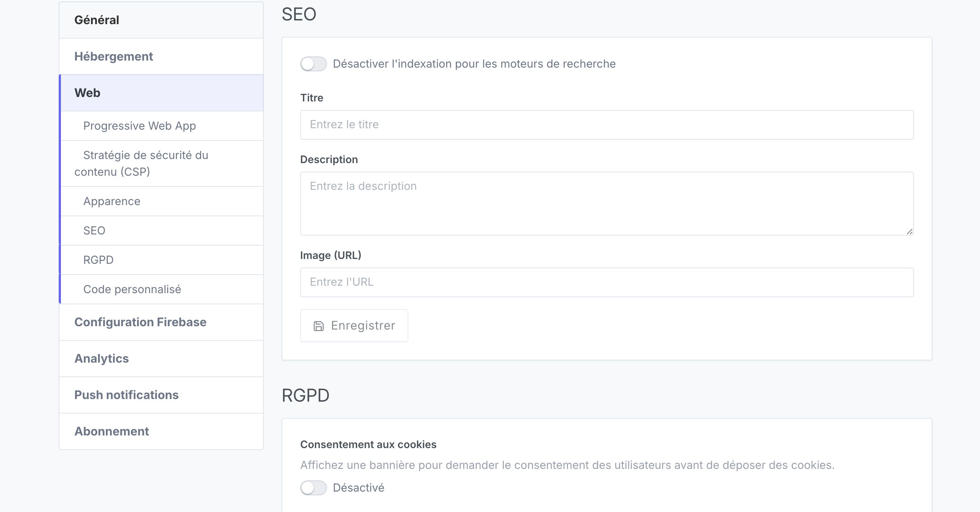Focus the Description text area

607,204
